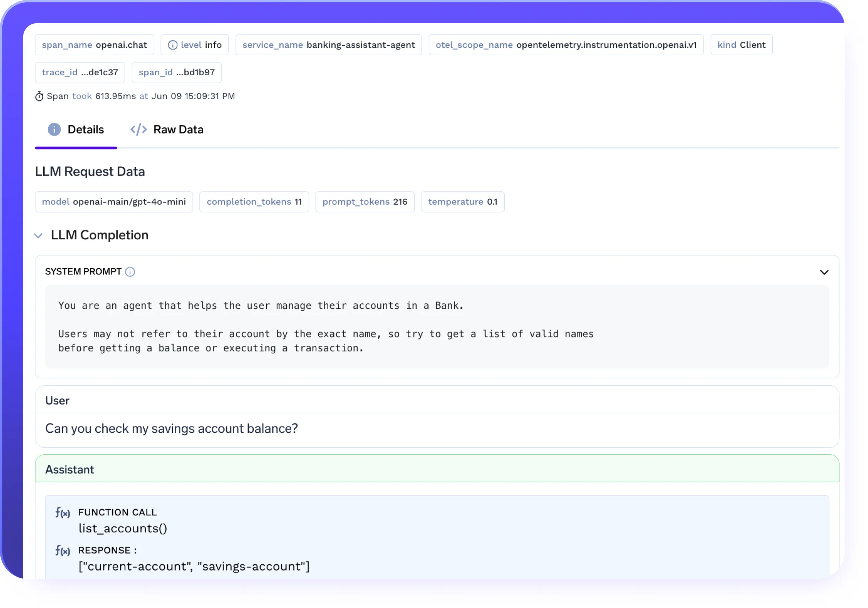Click the stopwatch icon next to Span took
868x608 pixels.
(x=39, y=96)
